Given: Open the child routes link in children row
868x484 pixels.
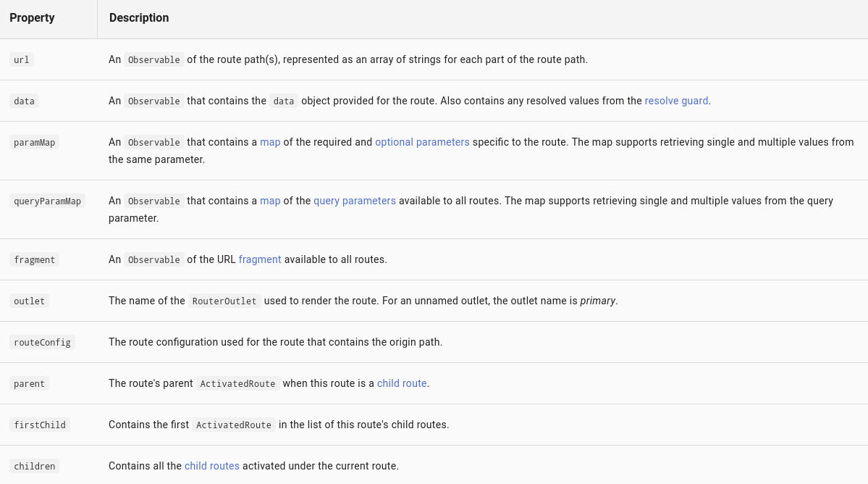Looking at the screenshot, I should coord(211,466).
